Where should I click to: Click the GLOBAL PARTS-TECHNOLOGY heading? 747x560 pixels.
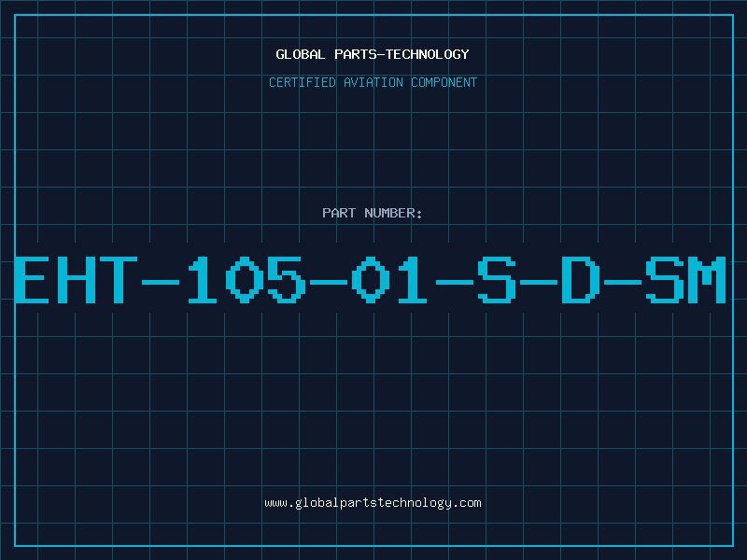tap(373, 54)
